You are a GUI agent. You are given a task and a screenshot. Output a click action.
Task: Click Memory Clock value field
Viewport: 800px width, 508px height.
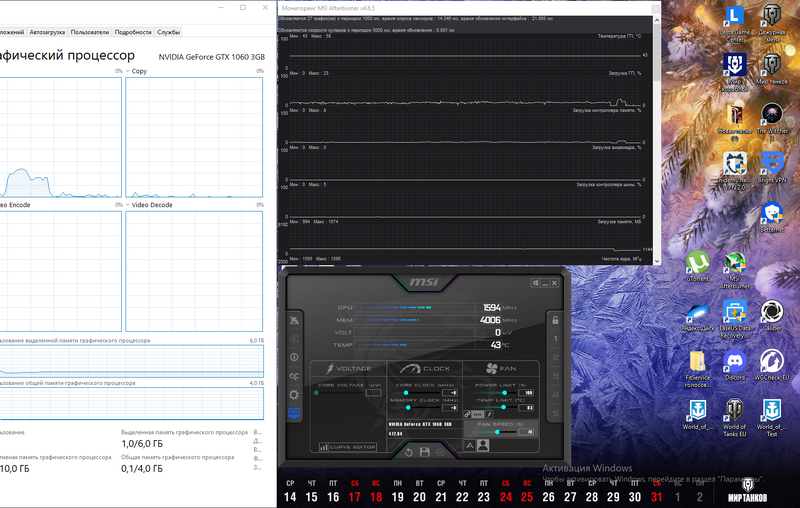[x=449, y=408]
